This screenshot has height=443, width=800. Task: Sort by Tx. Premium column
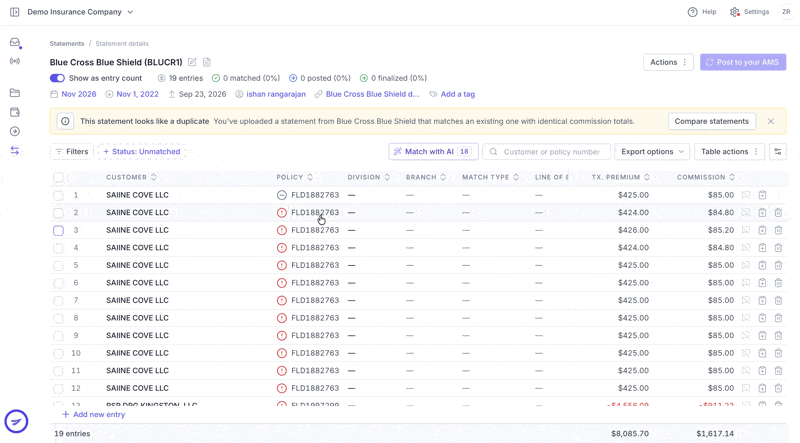click(620, 177)
